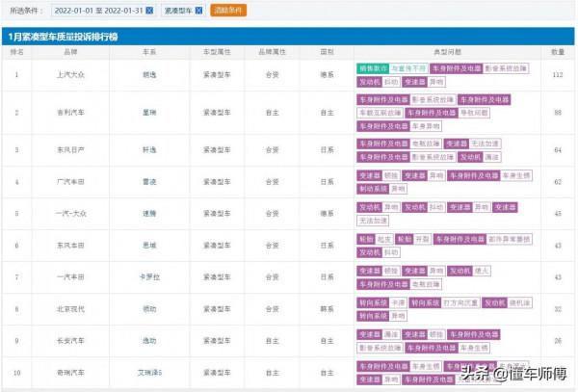Select the 一汽丰田 brand cell

[70, 277]
